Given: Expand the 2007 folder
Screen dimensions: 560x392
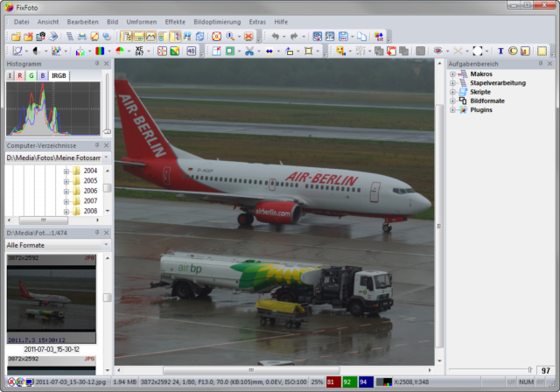Looking at the screenshot, I should (66, 202).
